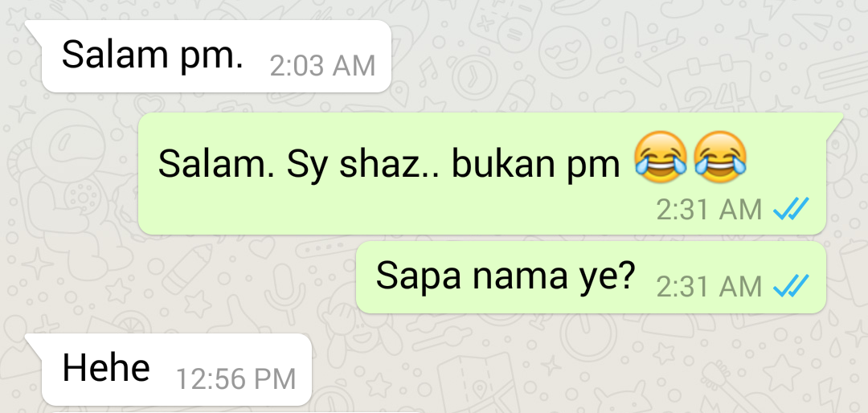Click the tail of the 'Hehe' bubble

point(35,342)
